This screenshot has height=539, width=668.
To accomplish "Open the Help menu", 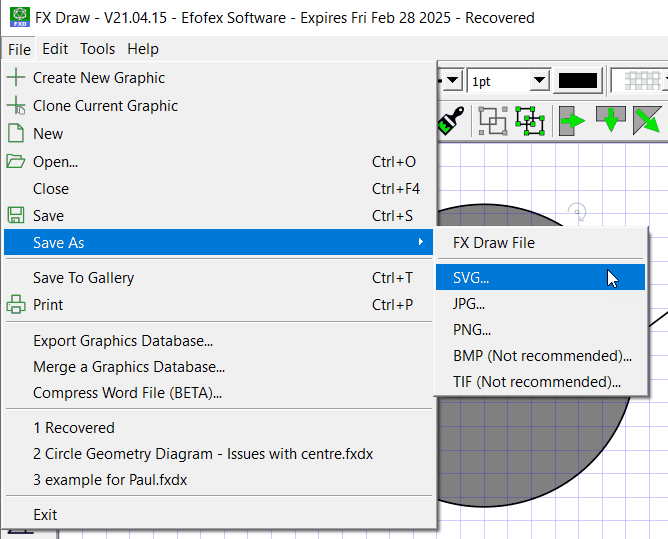I will [x=143, y=49].
